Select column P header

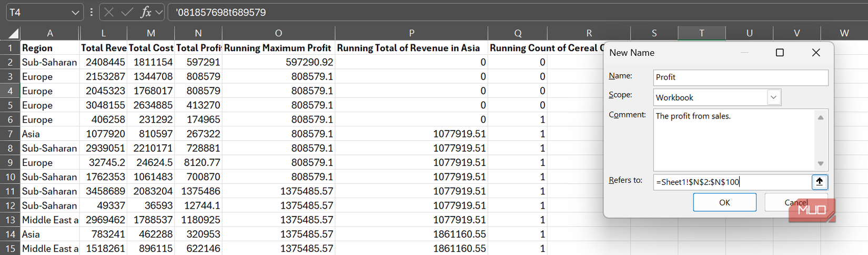(412, 33)
